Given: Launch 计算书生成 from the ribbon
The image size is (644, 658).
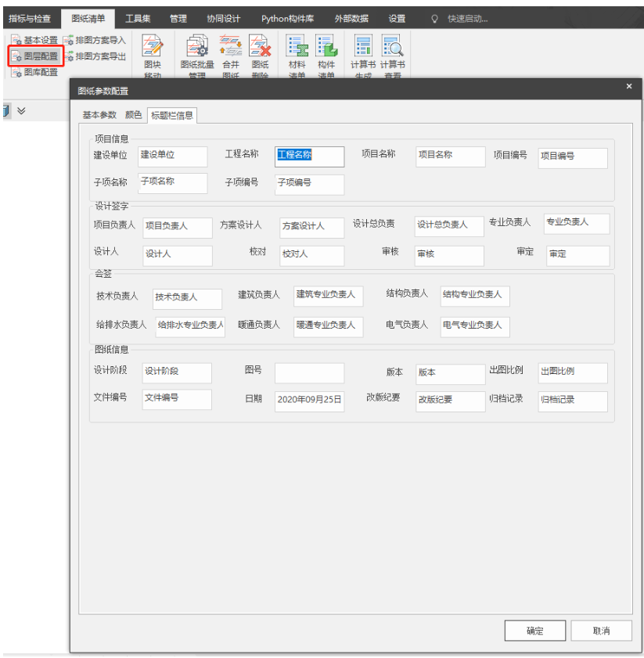Looking at the screenshot, I should tap(363, 49).
